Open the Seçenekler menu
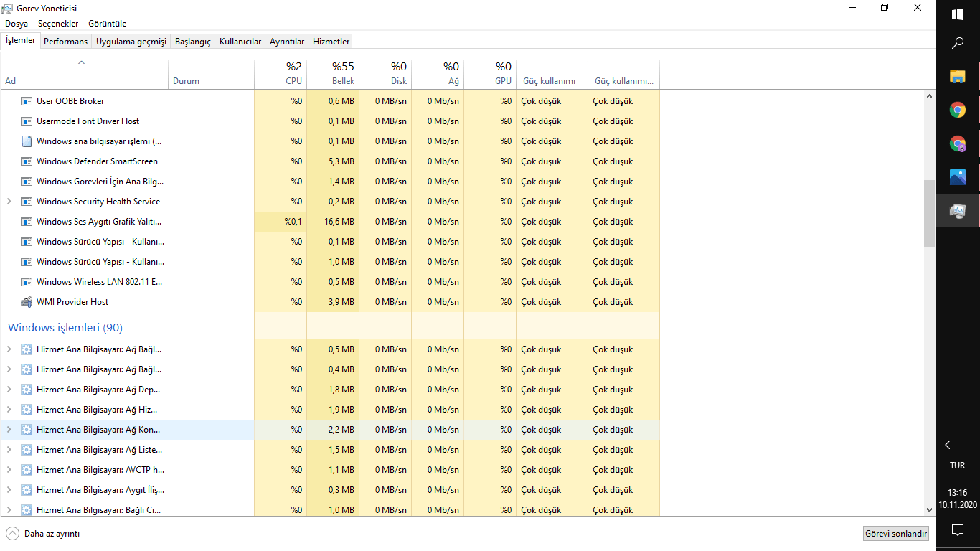The height and width of the screenshot is (551, 980). (x=59, y=24)
